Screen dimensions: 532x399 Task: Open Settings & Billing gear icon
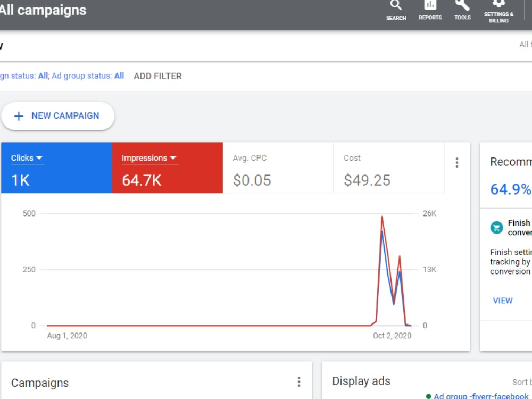[498, 11]
